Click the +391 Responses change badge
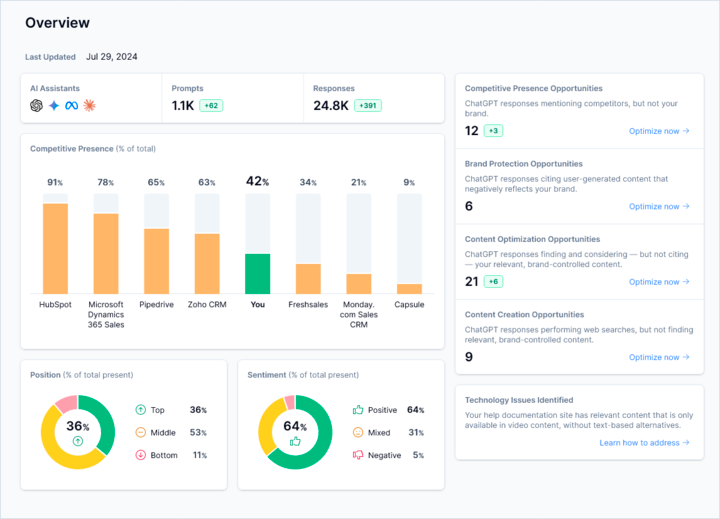This screenshot has height=519, width=720. 368,106
